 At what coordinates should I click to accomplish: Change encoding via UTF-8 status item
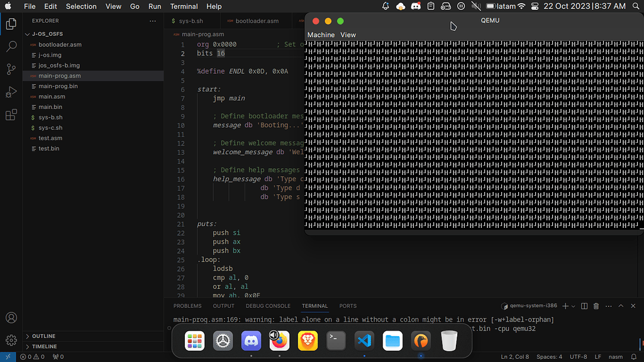point(579,357)
